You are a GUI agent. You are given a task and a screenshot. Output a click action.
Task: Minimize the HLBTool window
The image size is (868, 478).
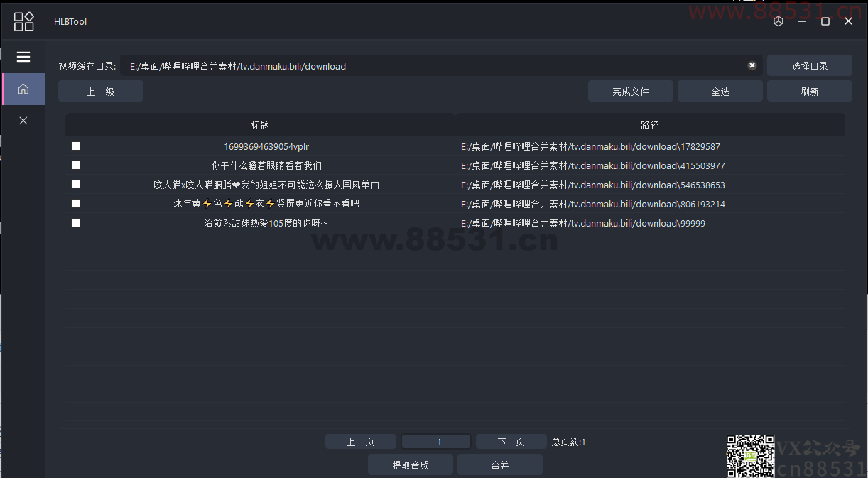click(x=802, y=21)
